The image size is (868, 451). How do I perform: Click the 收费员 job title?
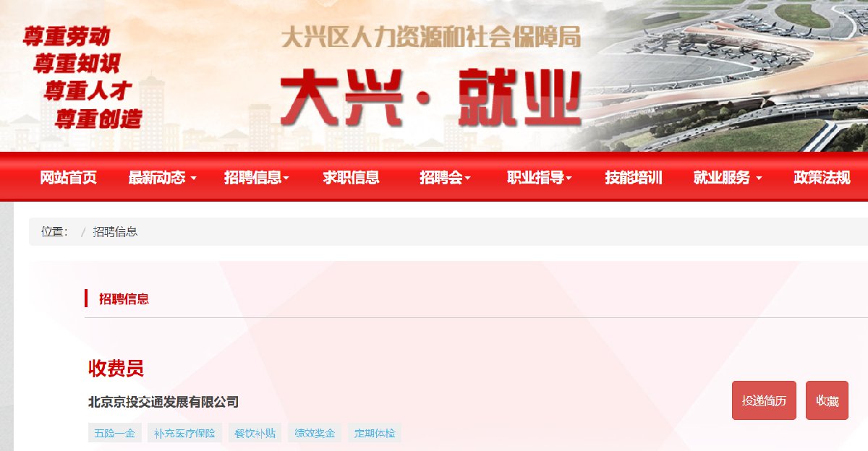pyautogui.click(x=116, y=368)
